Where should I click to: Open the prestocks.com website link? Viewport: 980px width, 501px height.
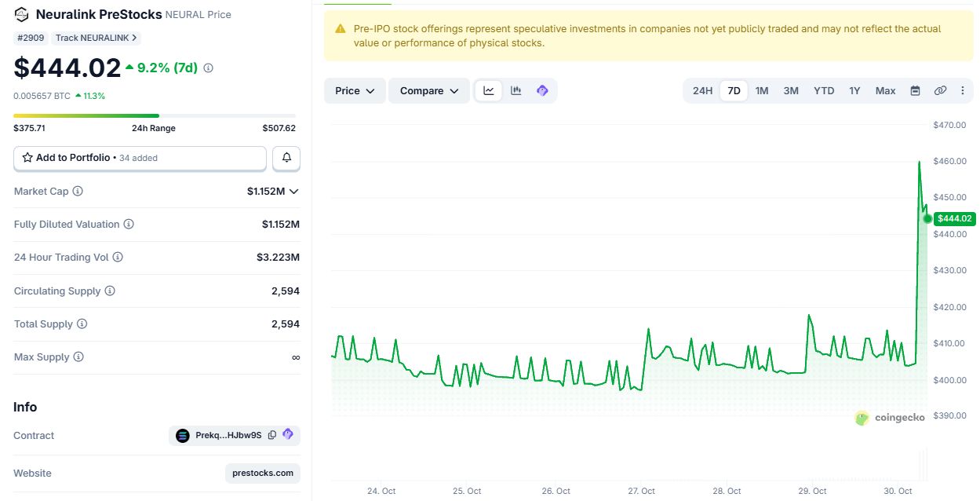tap(263, 474)
